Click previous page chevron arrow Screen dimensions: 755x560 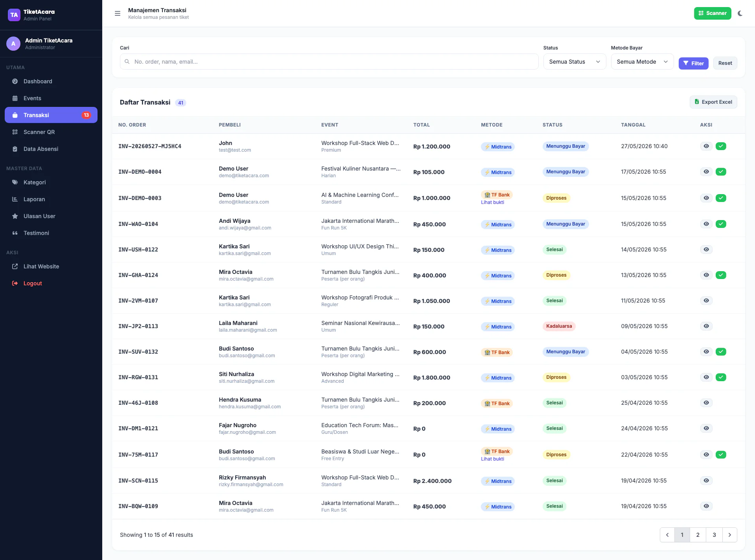tap(667, 535)
